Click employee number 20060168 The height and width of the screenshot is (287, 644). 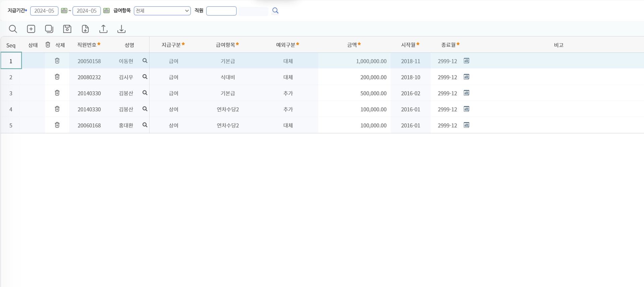[x=89, y=125]
